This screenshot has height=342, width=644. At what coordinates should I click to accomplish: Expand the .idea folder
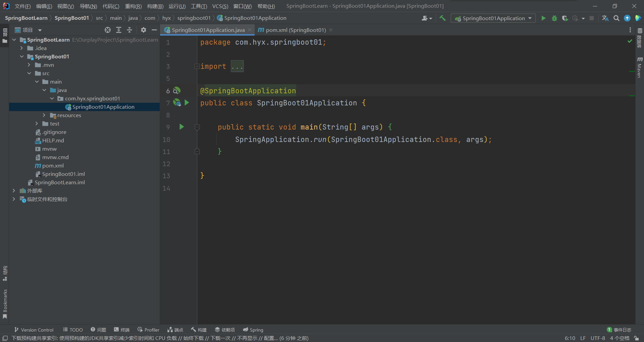coord(21,48)
